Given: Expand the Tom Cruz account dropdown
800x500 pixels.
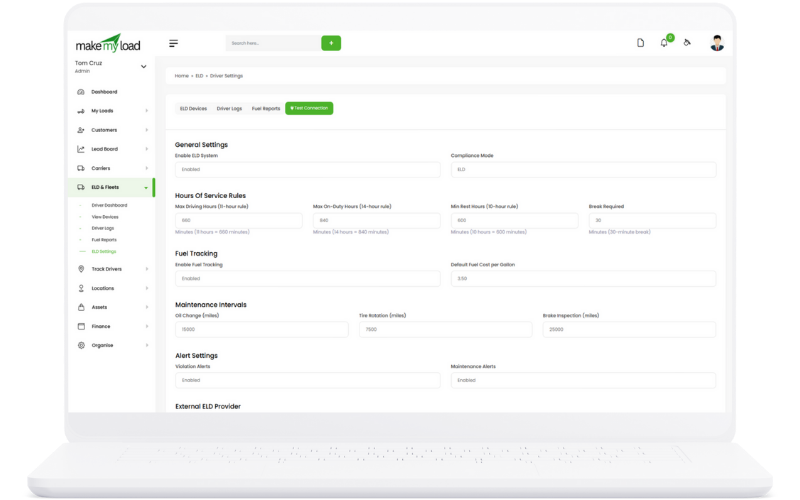Looking at the screenshot, I should (143, 66).
